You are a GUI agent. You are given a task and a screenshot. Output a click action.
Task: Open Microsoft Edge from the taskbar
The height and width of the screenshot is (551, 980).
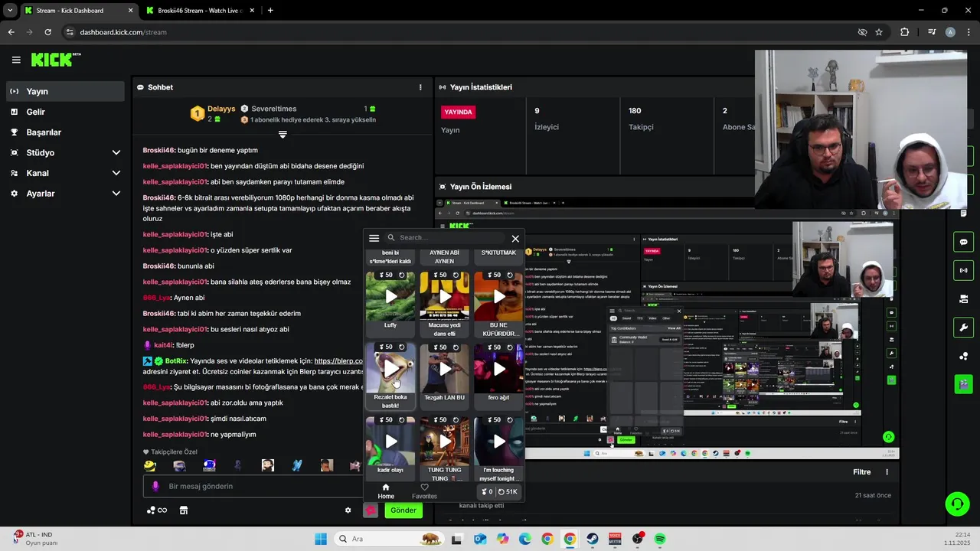[524, 539]
